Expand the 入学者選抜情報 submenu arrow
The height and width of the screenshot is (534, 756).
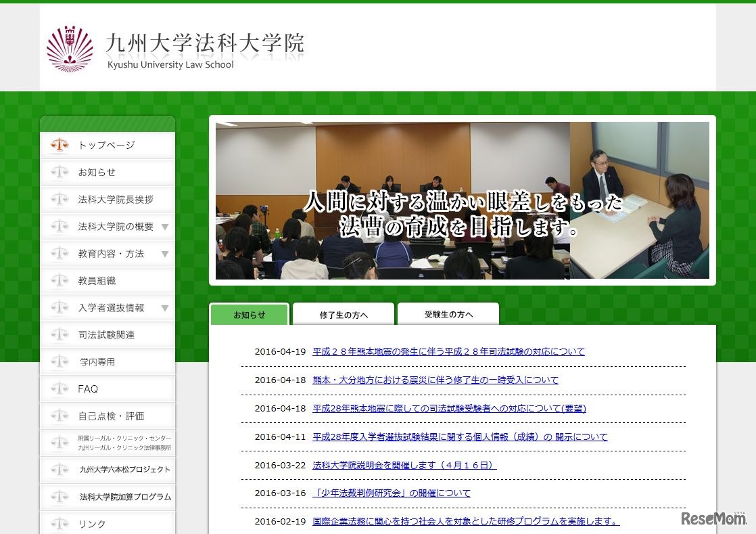[x=166, y=307]
